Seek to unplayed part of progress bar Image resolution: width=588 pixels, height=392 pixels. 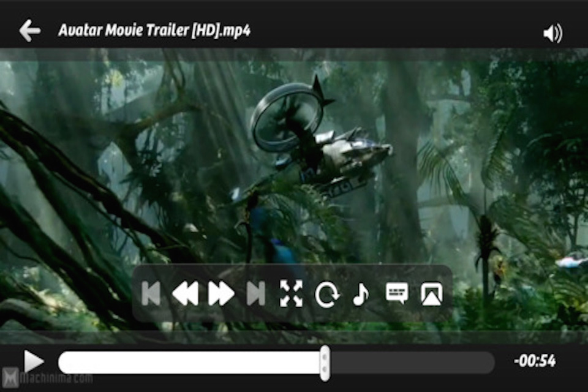pyautogui.click(x=412, y=363)
